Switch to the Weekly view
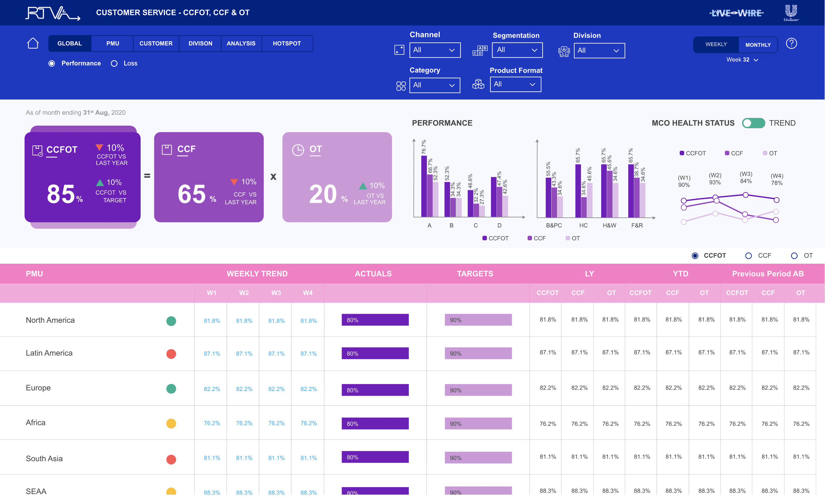 tap(716, 44)
